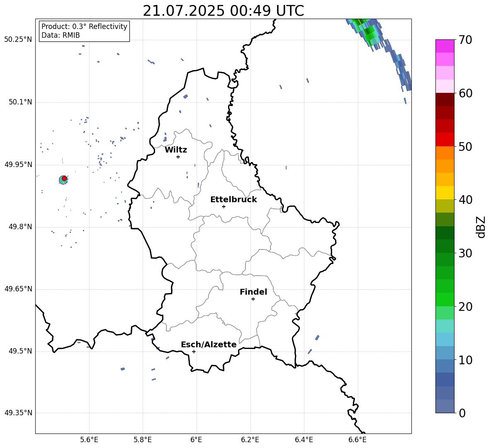Click the Esch/Alzette location cross marker

194,351
